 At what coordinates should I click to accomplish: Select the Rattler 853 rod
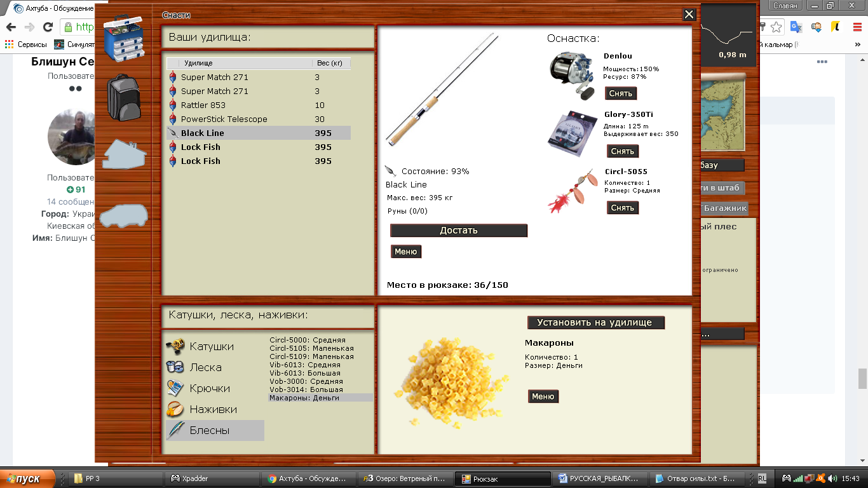pos(203,105)
